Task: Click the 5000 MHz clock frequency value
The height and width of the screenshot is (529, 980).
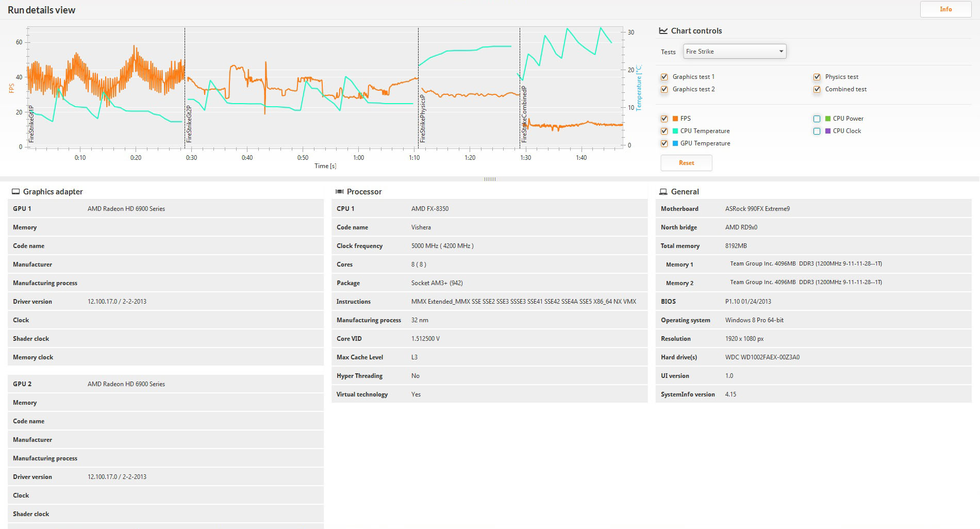Action: 442,246
